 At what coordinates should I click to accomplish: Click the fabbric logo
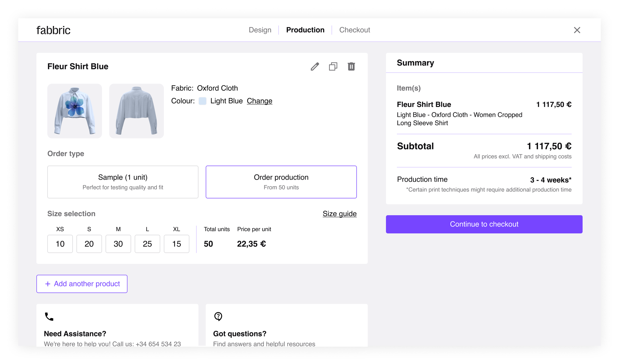tap(53, 30)
